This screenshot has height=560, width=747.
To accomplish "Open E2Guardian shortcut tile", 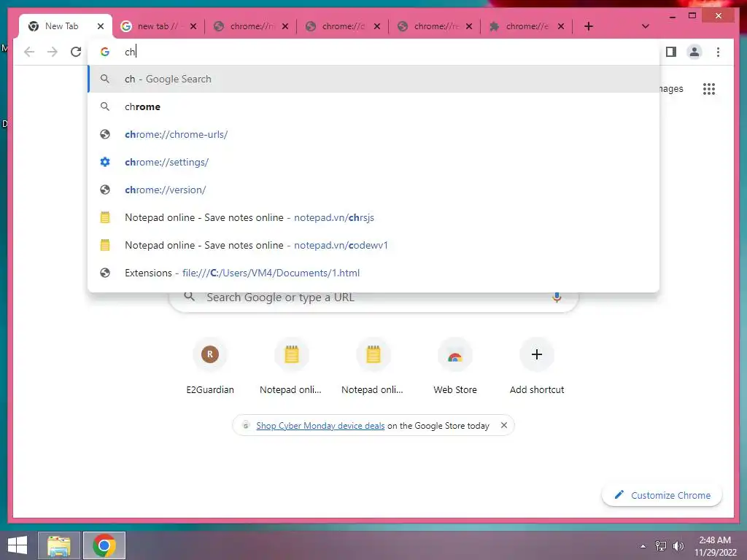I will [210, 367].
